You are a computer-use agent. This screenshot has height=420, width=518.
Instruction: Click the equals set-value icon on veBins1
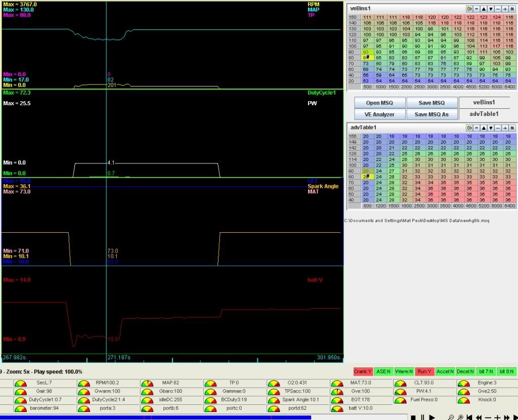click(x=477, y=9)
